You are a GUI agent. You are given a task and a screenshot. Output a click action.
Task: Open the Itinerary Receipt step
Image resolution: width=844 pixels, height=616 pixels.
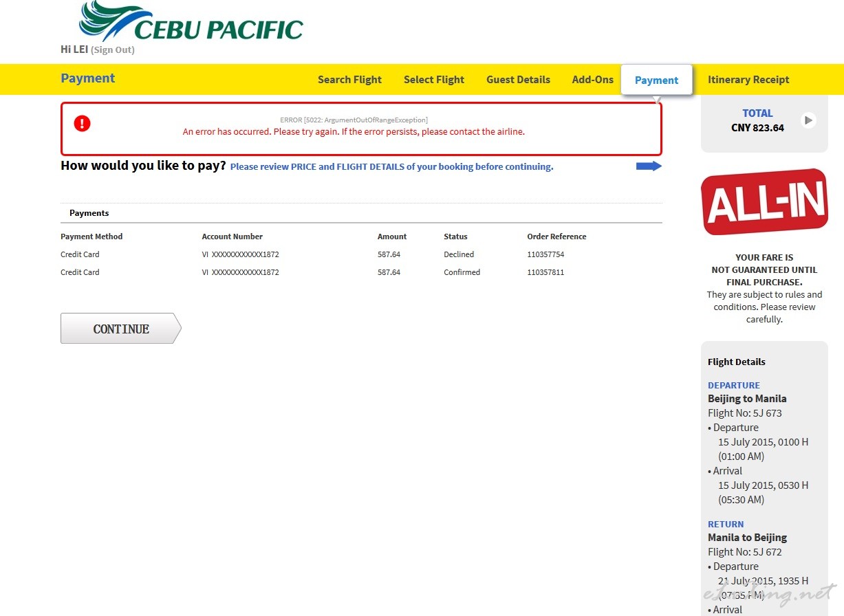(748, 80)
